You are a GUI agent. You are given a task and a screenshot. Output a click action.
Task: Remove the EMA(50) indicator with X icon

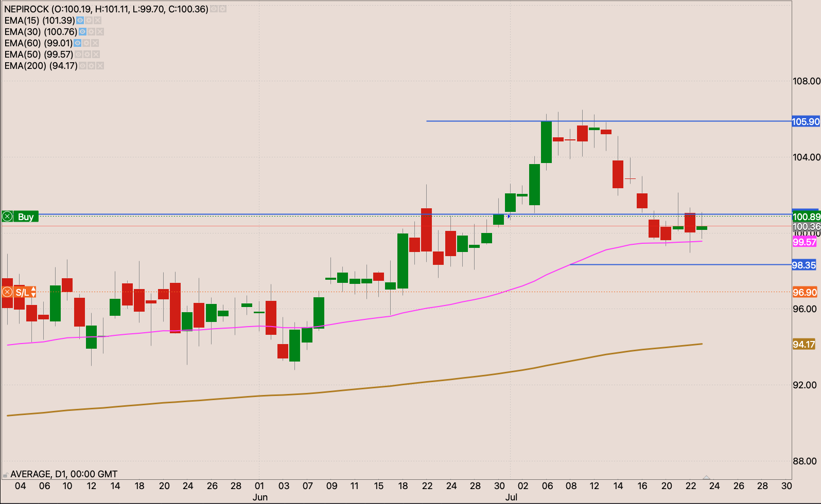96,55
